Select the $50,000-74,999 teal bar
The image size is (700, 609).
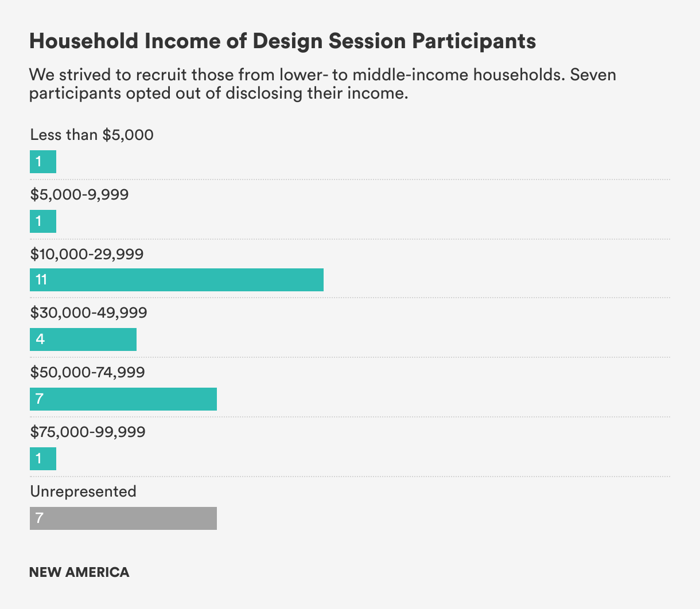point(123,399)
